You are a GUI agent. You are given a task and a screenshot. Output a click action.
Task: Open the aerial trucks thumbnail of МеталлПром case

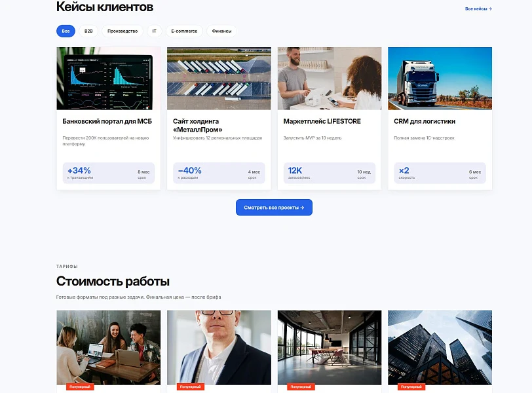(x=219, y=79)
